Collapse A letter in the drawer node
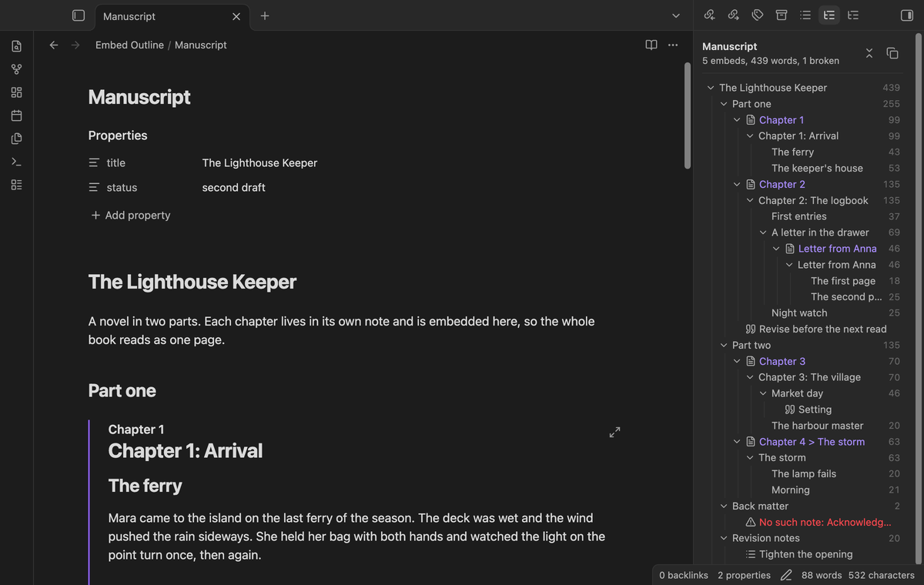The height and width of the screenshot is (585, 924). (763, 232)
